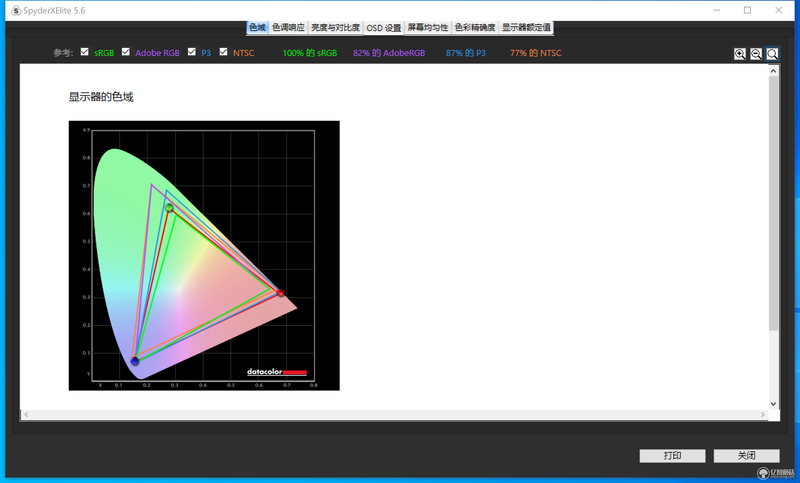Screen dimensions: 800x483
Task: Switch to the 色域 tab
Action: click(258, 28)
